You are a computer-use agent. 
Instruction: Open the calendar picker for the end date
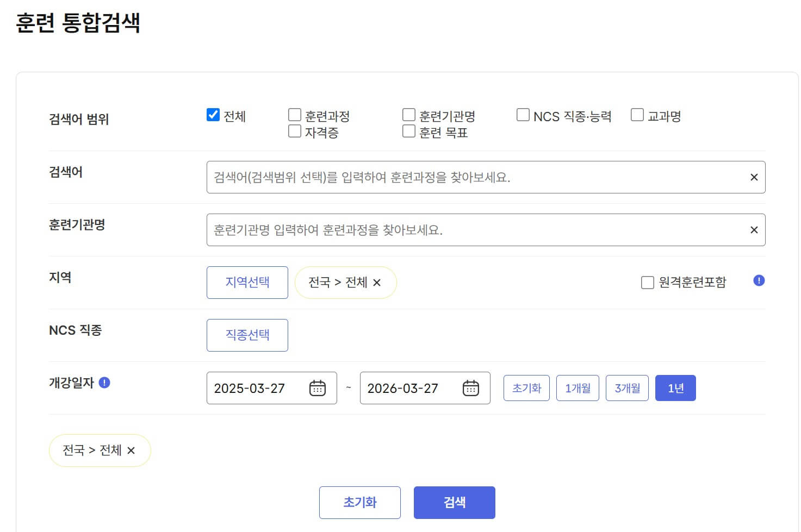click(x=470, y=388)
